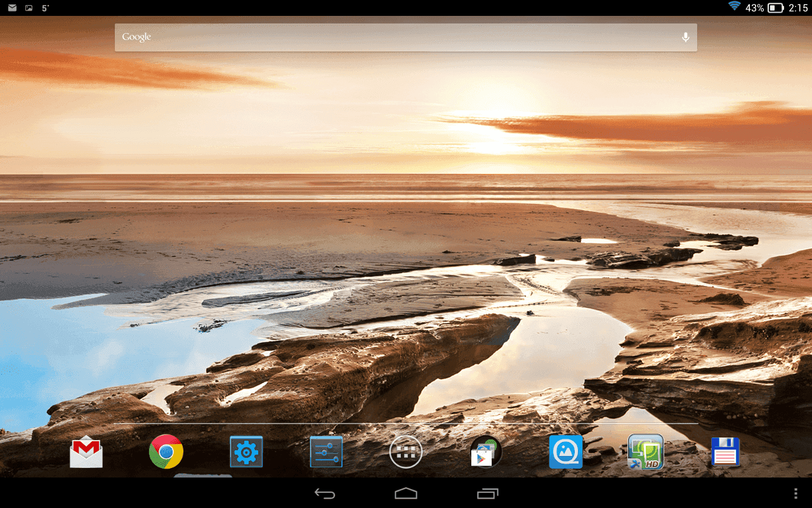This screenshot has width=812, height=508.
Task: Tap the Wi-Fi status icon
Action: point(735,6)
